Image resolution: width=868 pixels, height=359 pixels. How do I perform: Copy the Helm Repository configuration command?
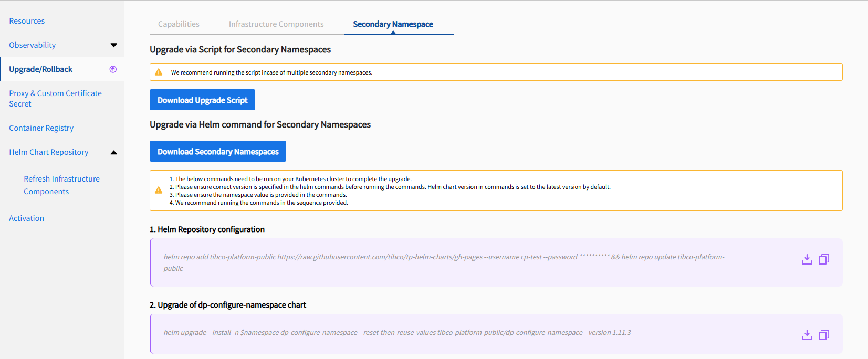824,259
